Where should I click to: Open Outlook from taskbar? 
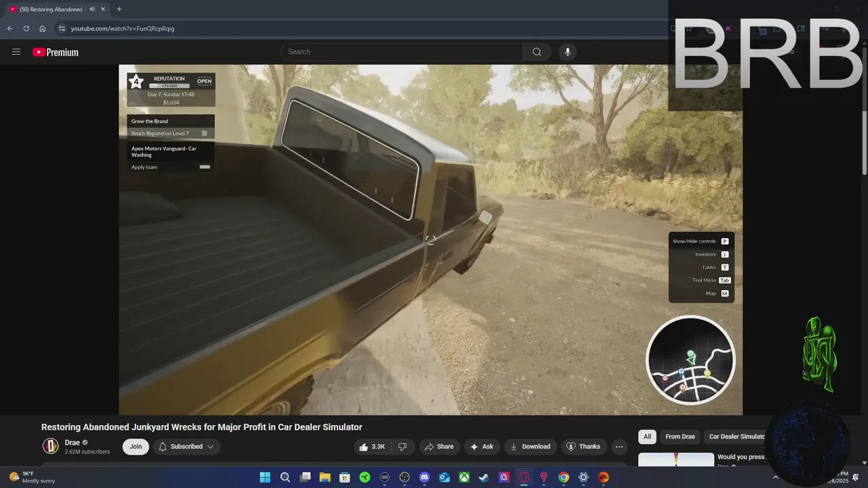(x=444, y=477)
